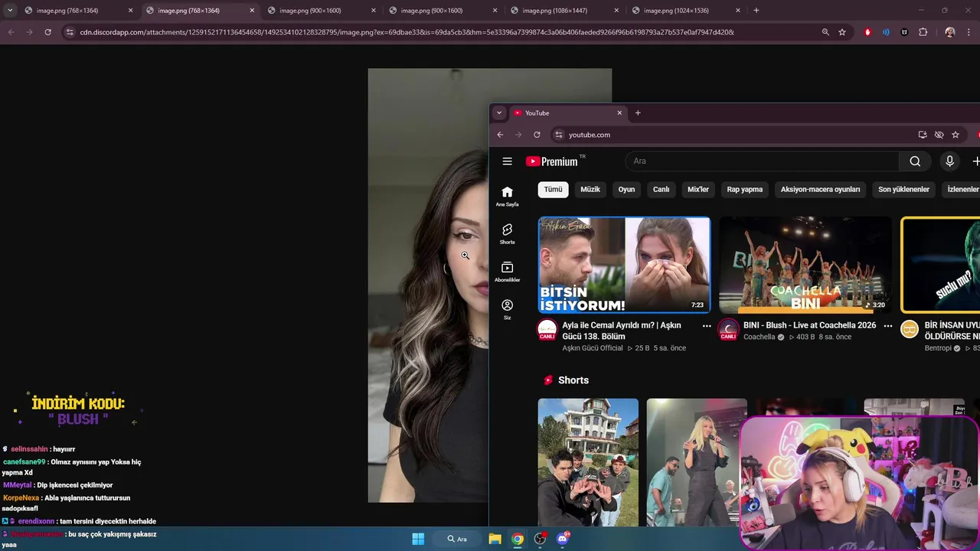The height and width of the screenshot is (551, 980).
Task: Click the YouTube search magnifier button
Action: (x=915, y=161)
